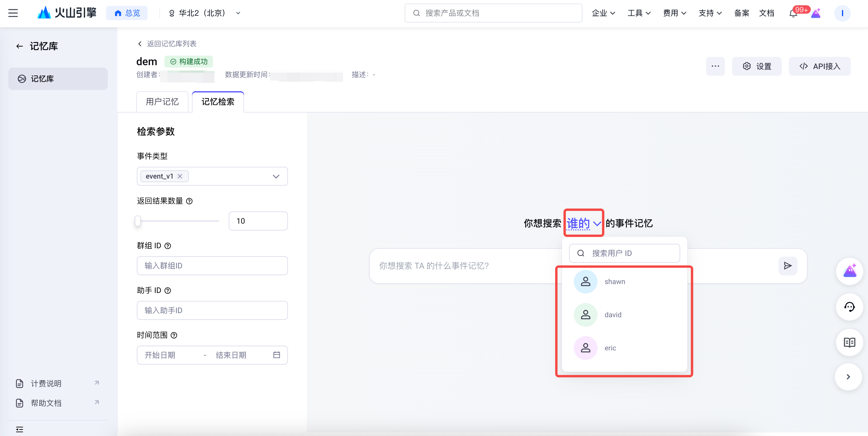Expand the 事件类型 dropdown

[276, 176]
